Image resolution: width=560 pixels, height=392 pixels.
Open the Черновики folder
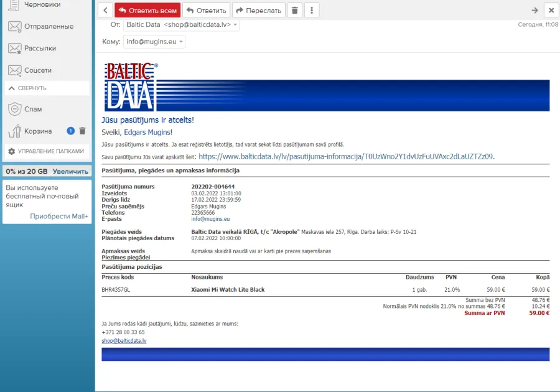[x=42, y=4]
